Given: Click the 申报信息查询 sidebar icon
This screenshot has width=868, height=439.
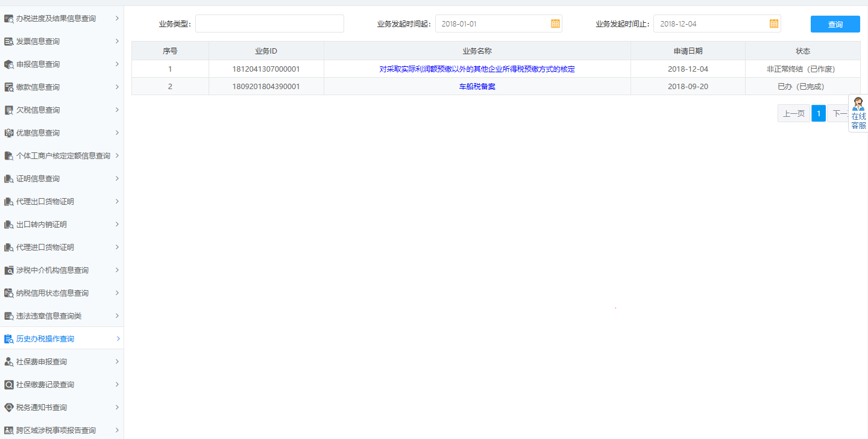Looking at the screenshot, I should pyautogui.click(x=9, y=64).
